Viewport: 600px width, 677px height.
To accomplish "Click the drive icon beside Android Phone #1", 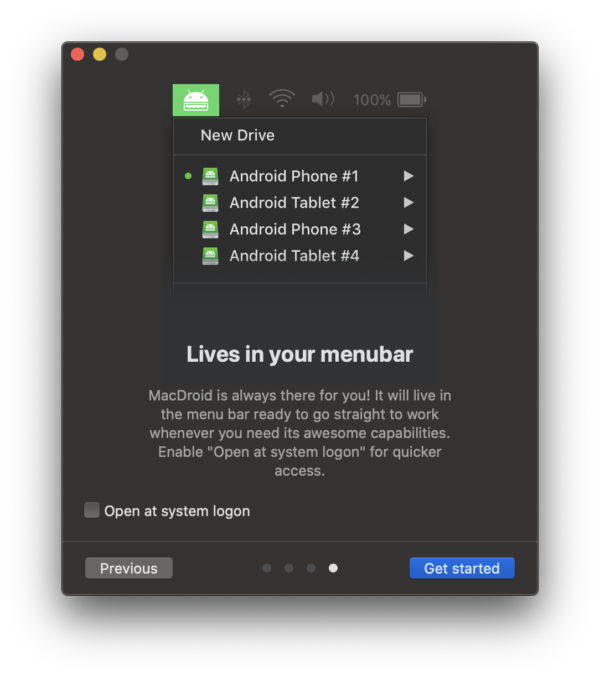I will 210,176.
